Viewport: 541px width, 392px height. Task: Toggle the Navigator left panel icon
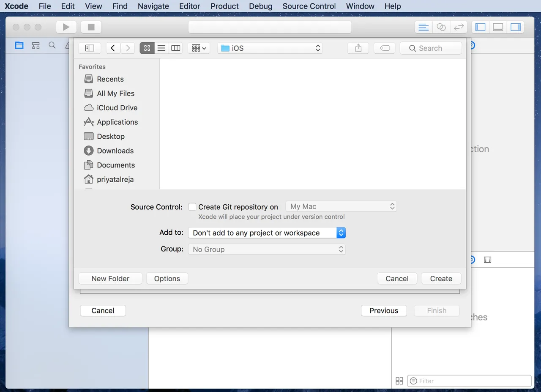coord(481,27)
